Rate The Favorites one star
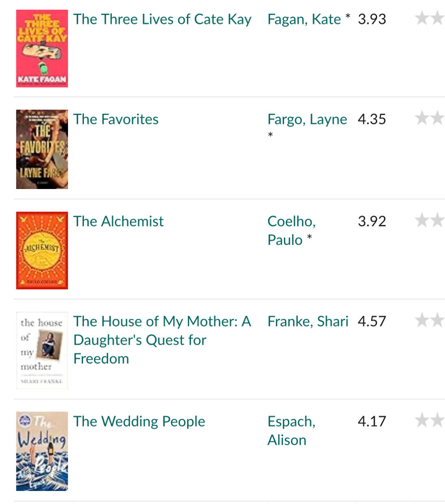Image resolution: width=445 pixels, height=504 pixels. pyautogui.click(x=422, y=118)
